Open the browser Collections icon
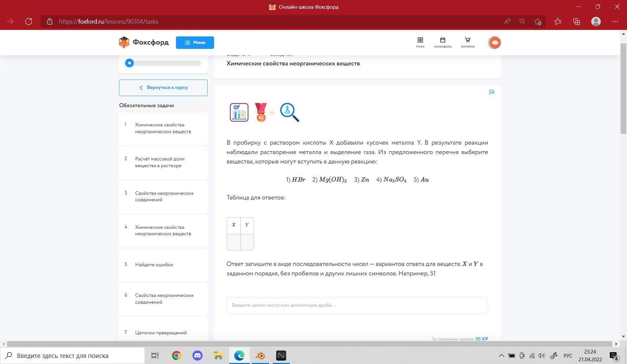 576,22
